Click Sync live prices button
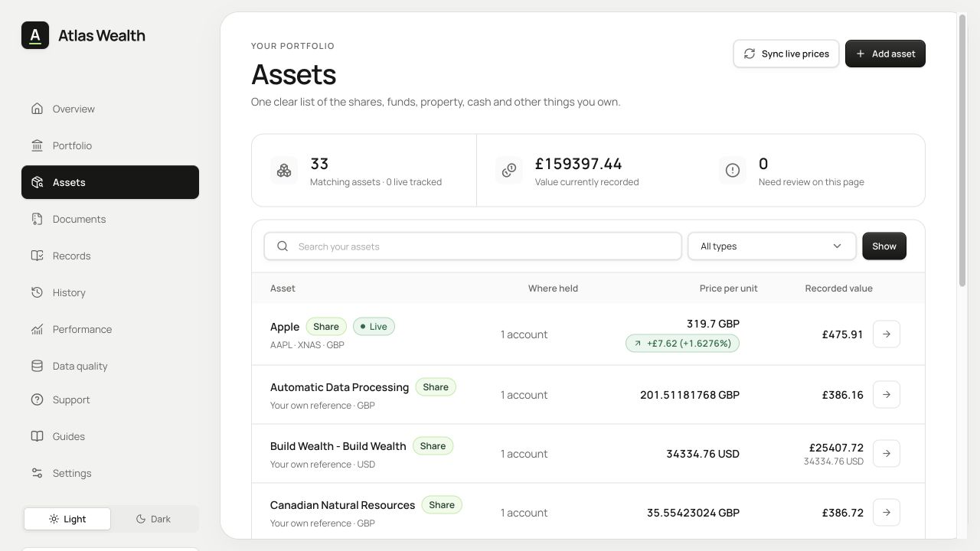Image resolution: width=980 pixels, height=551 pixels. 786,54
